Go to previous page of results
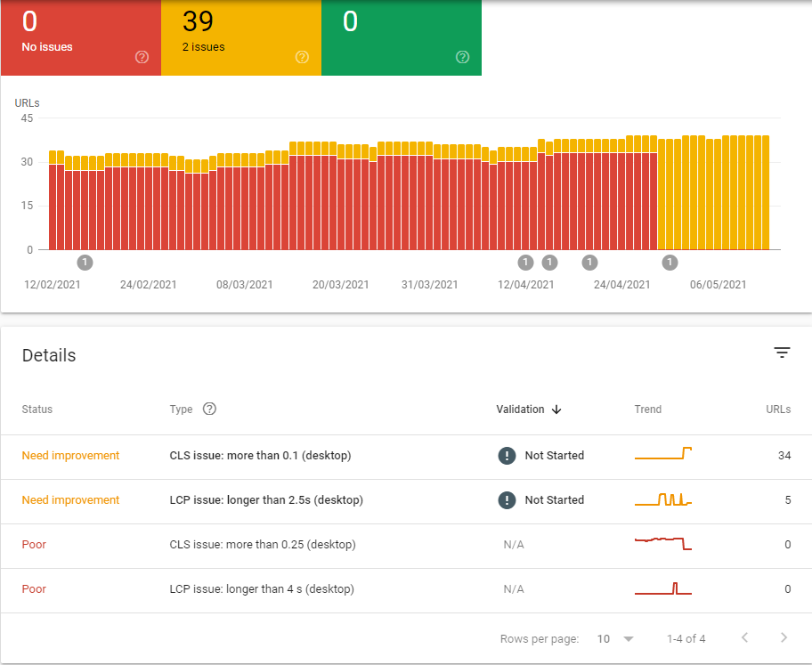Viewport: 812px width, 665px height. click(744, 637)
